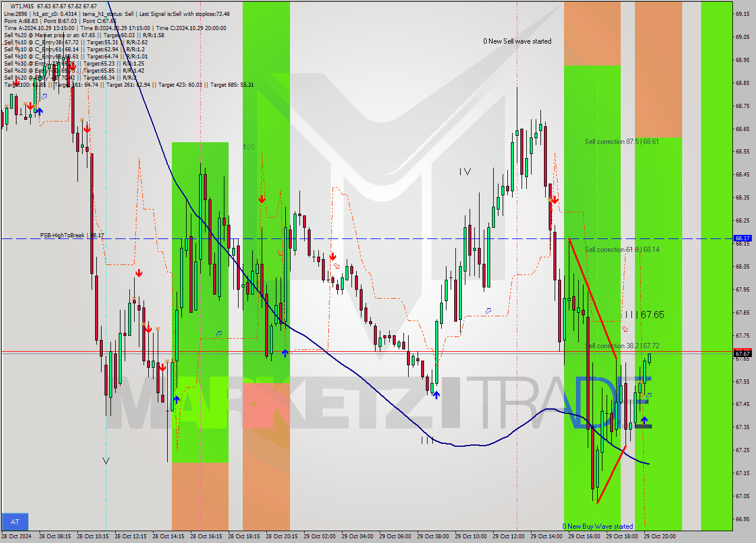Screen dimensions: 756x543
Task: Click the '29 Oct 02:00' time axis label
Action: pos(320,537)
